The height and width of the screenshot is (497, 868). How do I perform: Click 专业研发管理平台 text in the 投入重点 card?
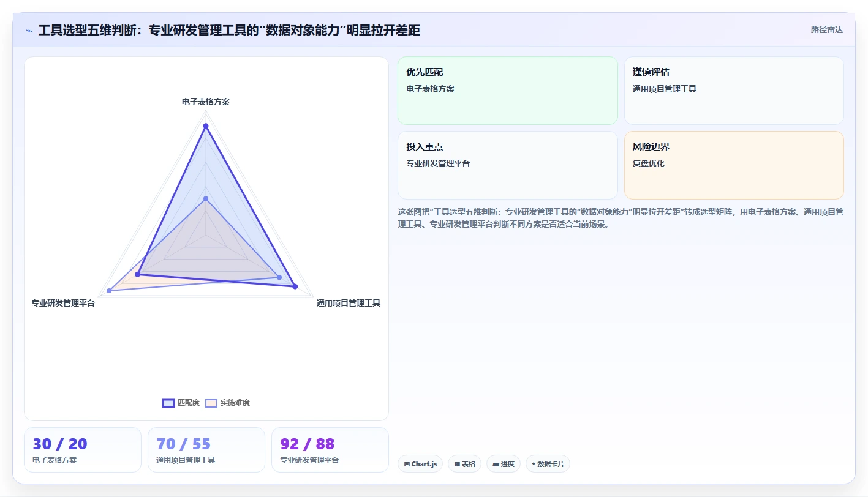tap(438, 163)
